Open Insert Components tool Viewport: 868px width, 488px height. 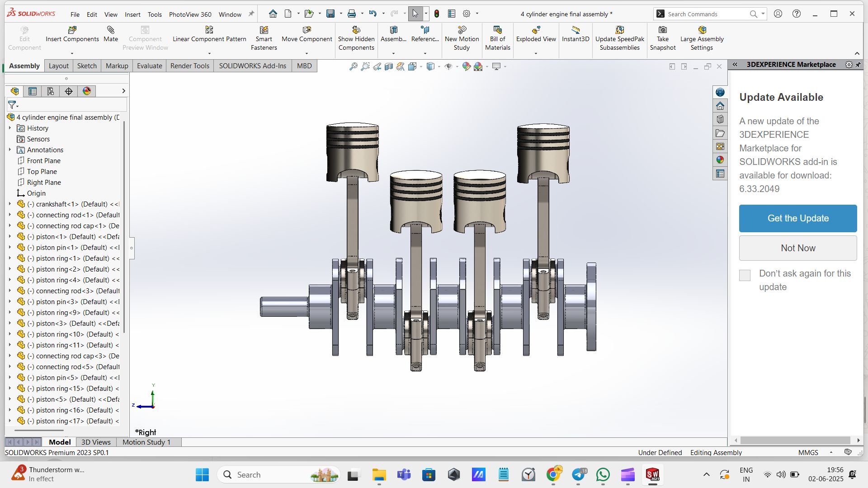72,30
